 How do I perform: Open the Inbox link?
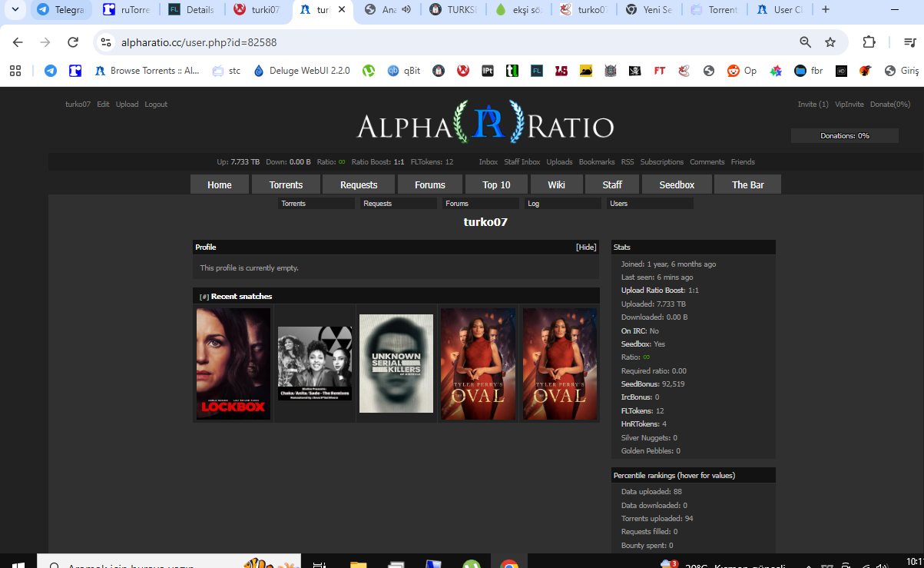pos(488,162)
